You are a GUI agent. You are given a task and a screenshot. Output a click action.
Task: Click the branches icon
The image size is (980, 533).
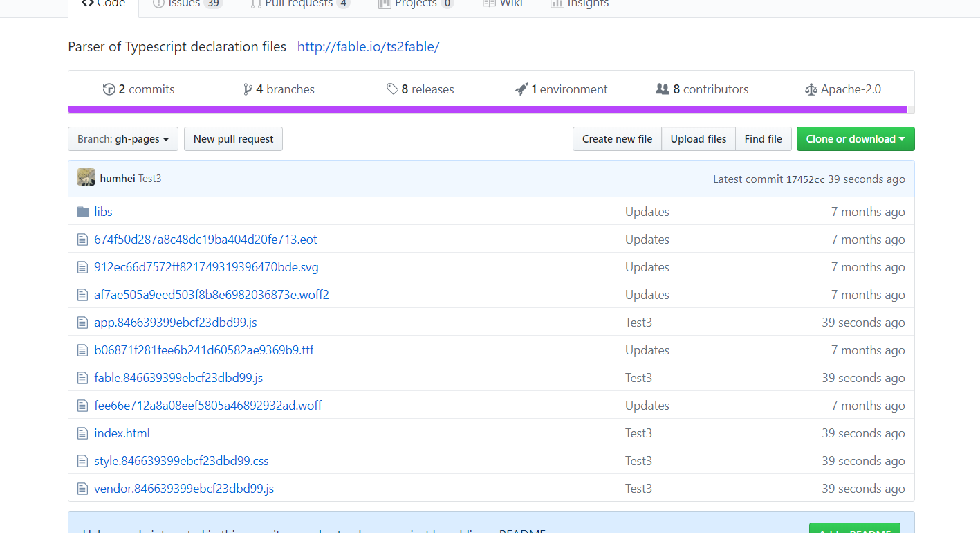[248, 89]
